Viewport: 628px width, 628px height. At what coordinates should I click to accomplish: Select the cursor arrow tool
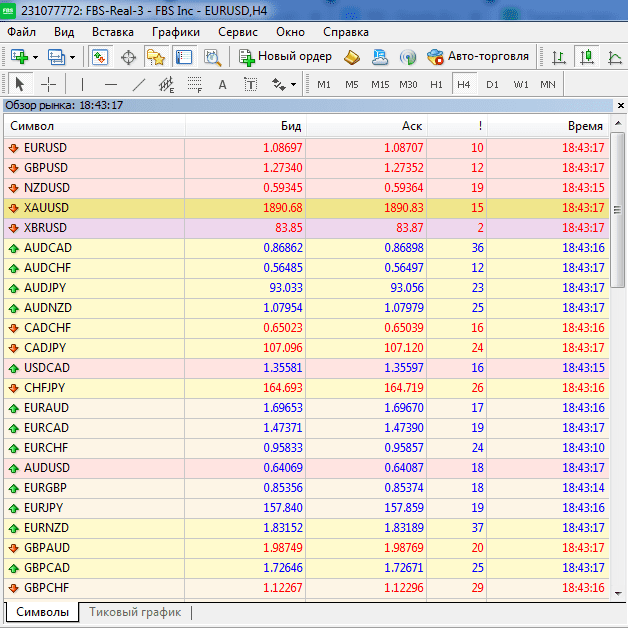pos(20,84)
